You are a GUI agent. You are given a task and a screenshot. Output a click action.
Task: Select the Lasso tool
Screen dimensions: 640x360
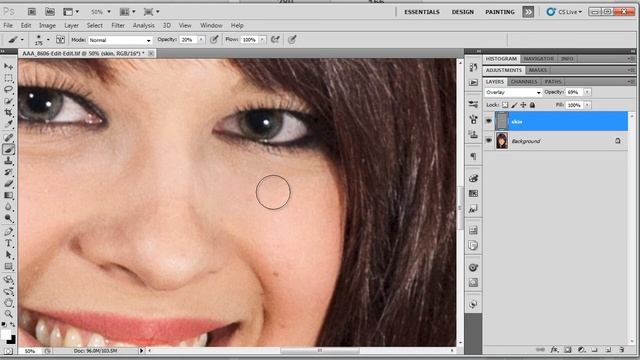8,89
